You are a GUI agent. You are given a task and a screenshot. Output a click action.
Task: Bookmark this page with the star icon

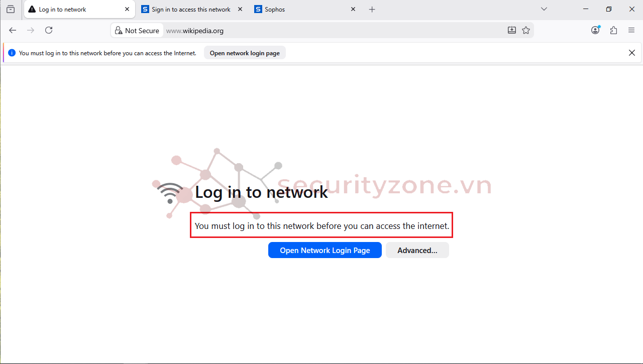pos(526,30)
